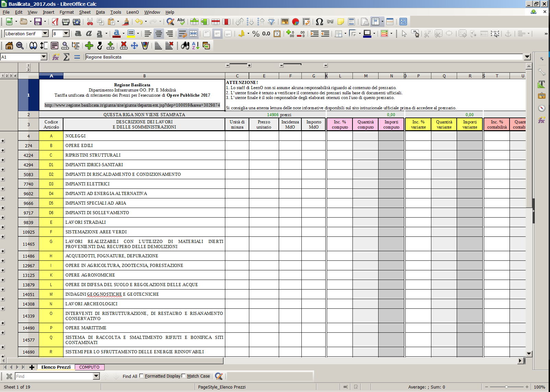Insert chart pie icon
Viewport: 550px width, 392px height.
click(296, 22)
